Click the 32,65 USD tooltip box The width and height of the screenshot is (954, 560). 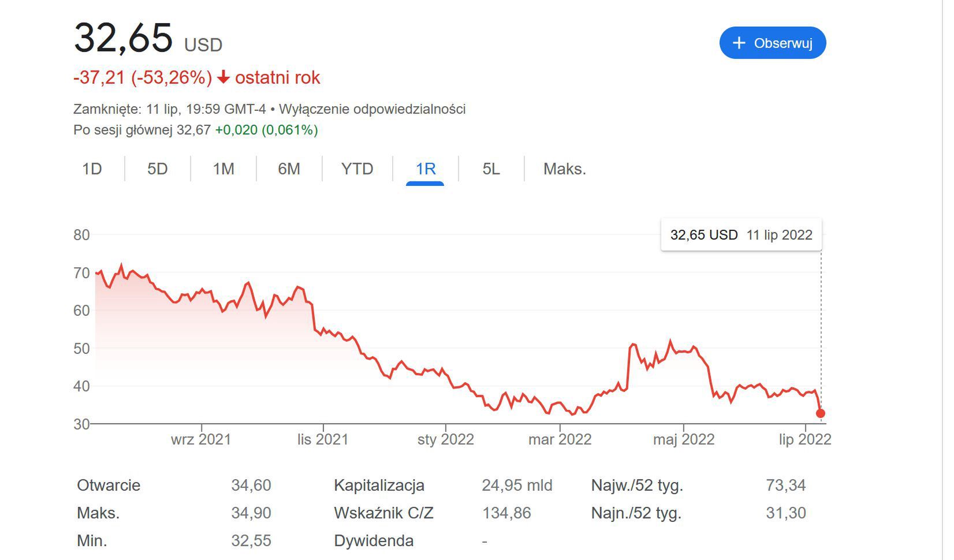coord(741,235)
